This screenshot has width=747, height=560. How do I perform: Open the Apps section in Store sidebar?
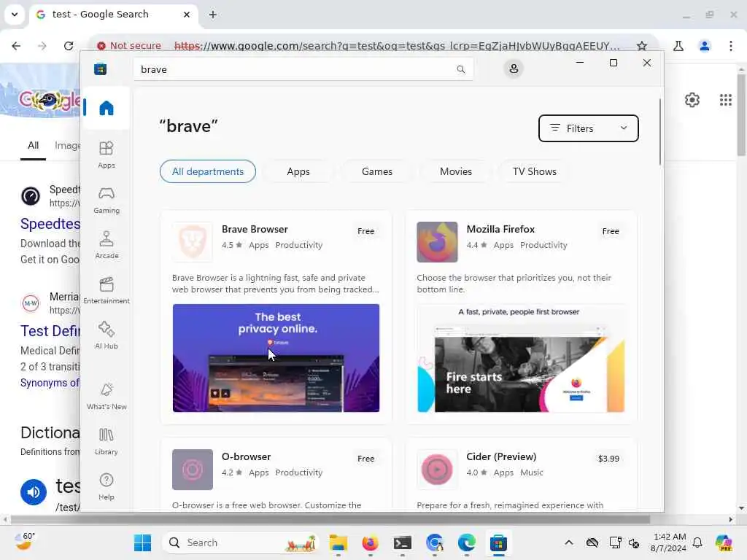pos(107,155)
